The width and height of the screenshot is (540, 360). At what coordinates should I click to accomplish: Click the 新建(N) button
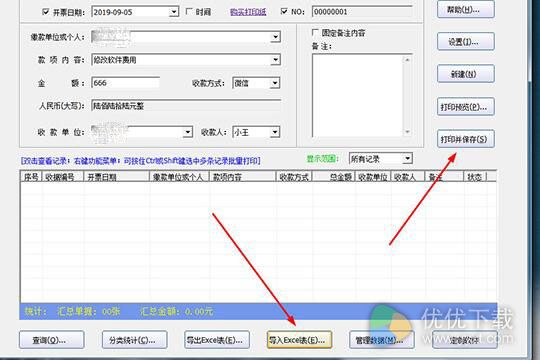pyautogui.click(x=466, y=74)
